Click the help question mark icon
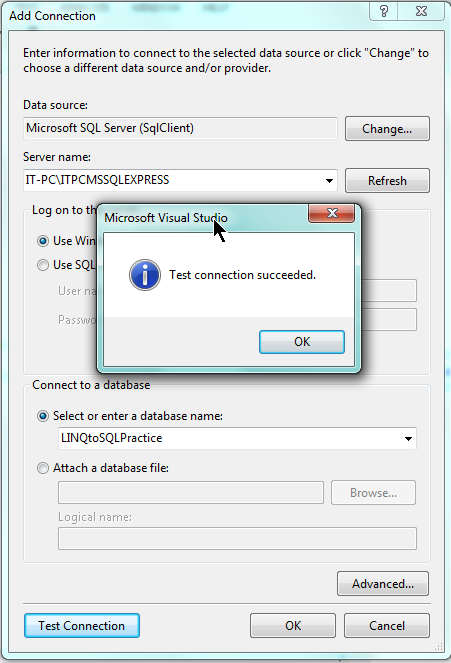Screen dimensions: 451x663 [x=384, y=11]
